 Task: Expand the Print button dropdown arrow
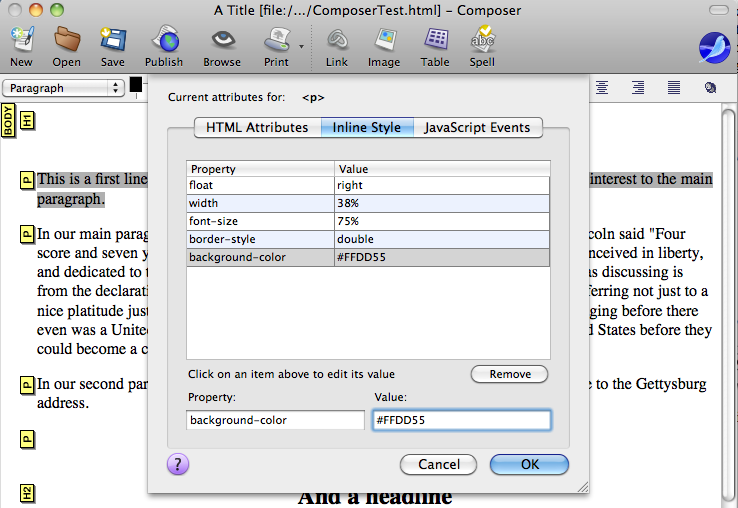[300, 46]
